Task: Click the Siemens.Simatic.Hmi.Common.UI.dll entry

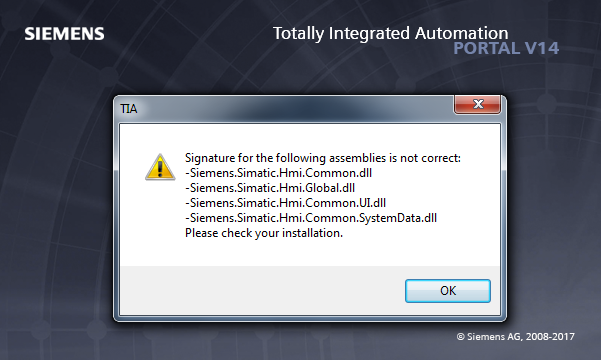Action: click(x=286, y=203)
